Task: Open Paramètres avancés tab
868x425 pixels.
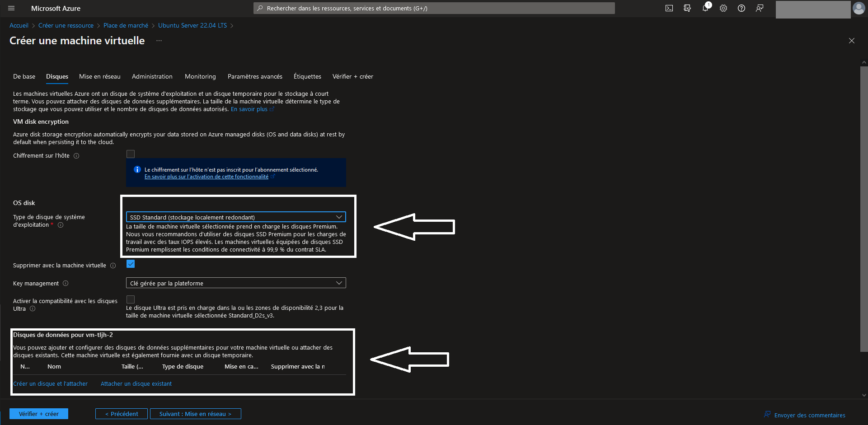Action: (255, 76)
